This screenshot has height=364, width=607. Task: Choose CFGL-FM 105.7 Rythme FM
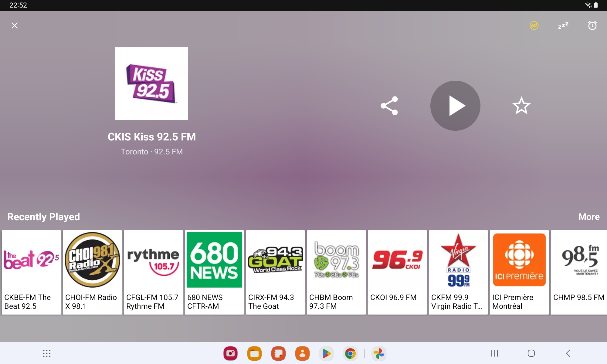click(153, 272)
